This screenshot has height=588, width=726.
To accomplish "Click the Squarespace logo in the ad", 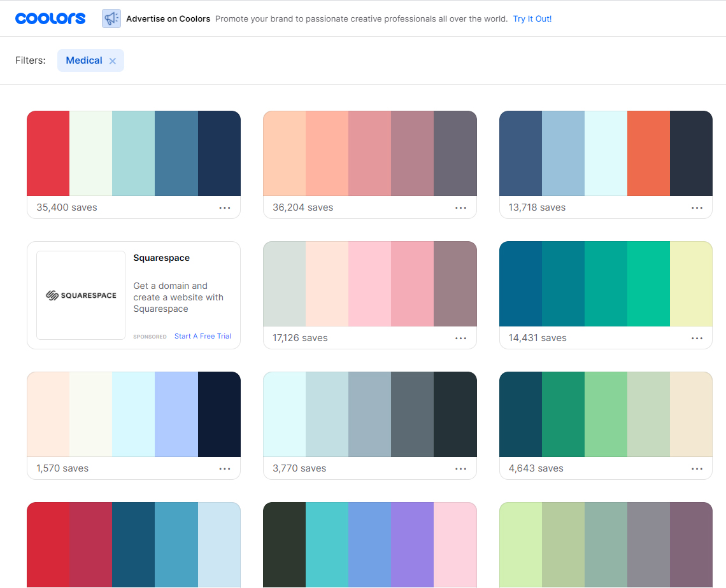I will [x=80, y=295].
